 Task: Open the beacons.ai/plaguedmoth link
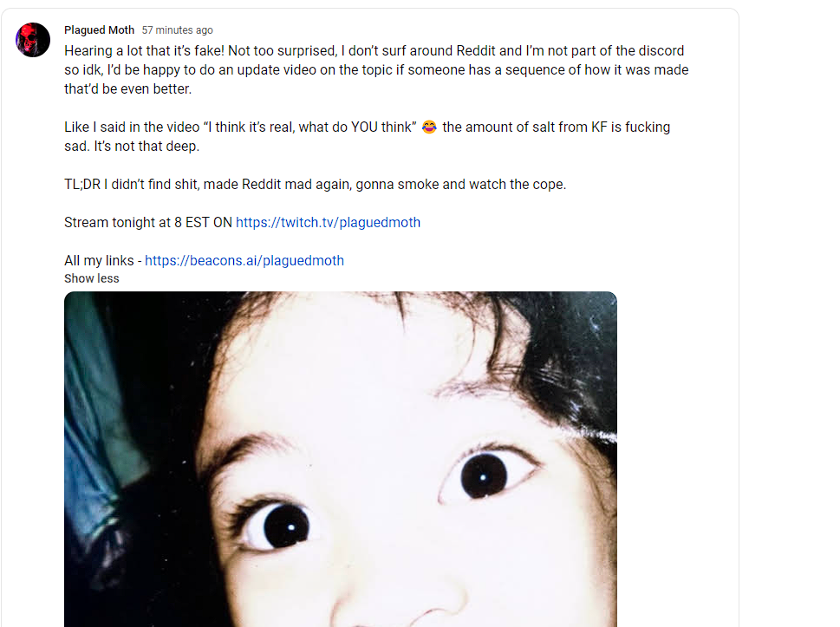point(244,260)
